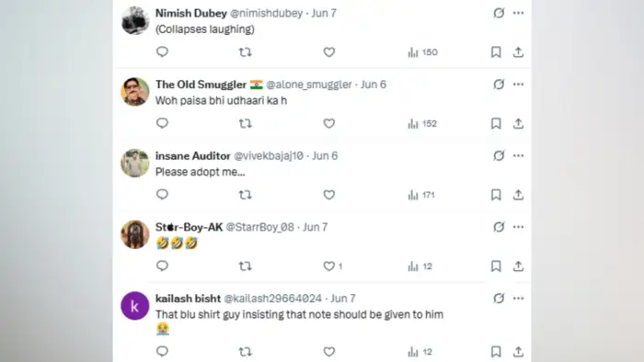Viewport: 644px width, 362px height.
Task: Open Nimish Dubey's profile name
Action: coord(191,13)
